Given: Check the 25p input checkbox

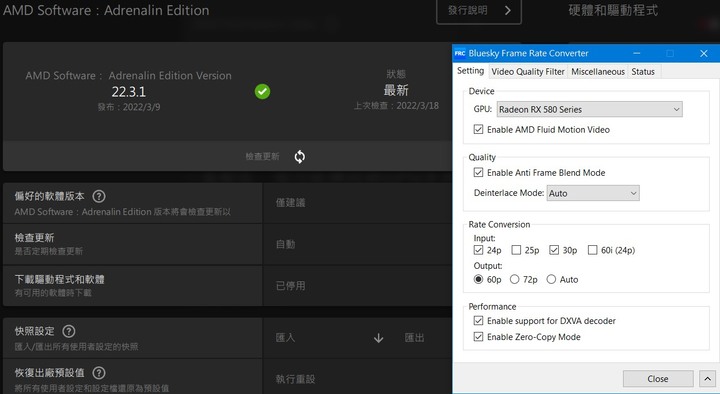Looking at the screenshot, I should [516, 250].
